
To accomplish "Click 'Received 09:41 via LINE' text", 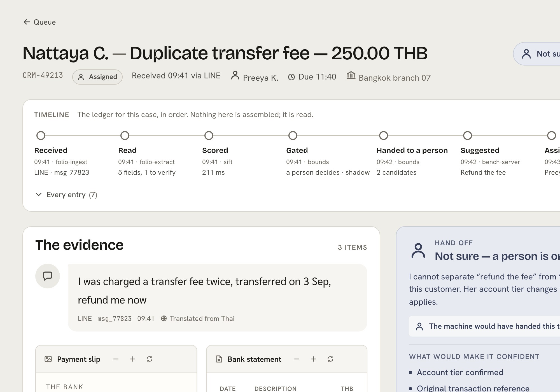I will coord(176,76).
